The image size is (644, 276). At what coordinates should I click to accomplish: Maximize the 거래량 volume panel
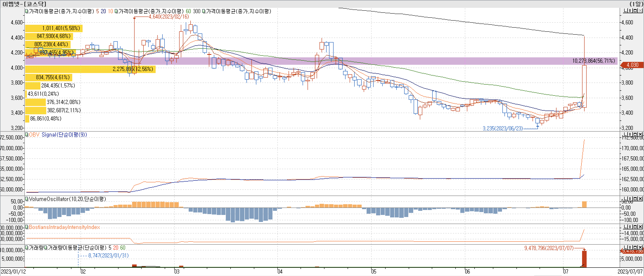(x=635, y=247)
